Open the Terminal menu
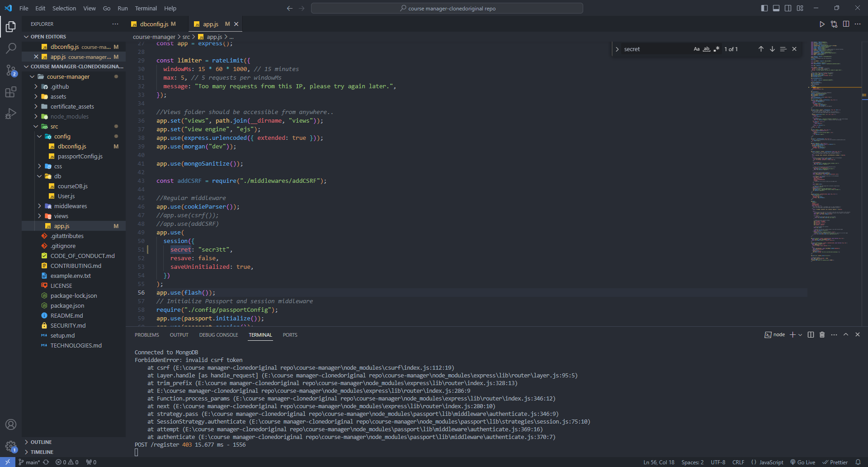This screenshot has height=467, width=868. pos(146,8)
